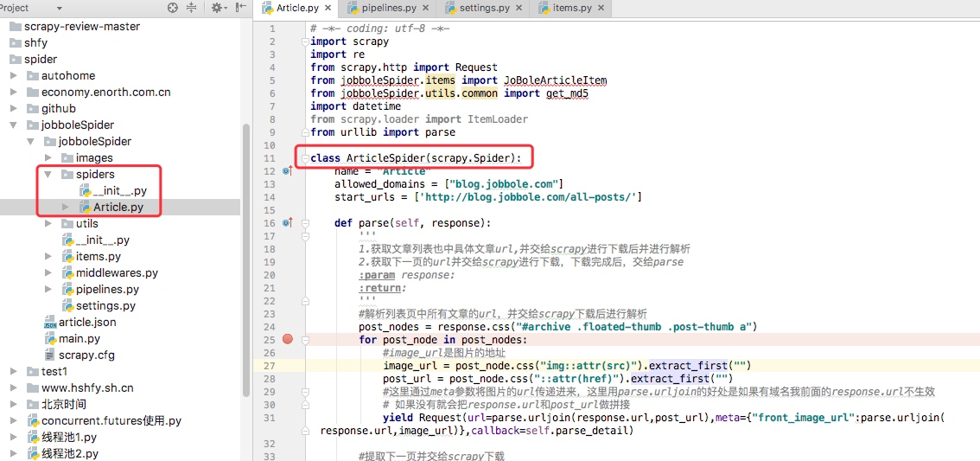Screen dimensions: 980x461
Task: Switch to the Article.py tab
Action: [299, 8]
